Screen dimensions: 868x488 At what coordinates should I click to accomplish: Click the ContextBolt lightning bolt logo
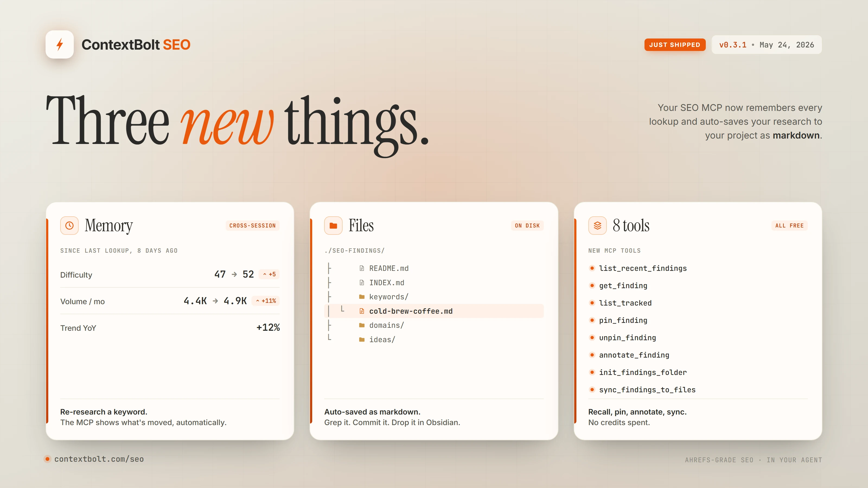(60, 44)
